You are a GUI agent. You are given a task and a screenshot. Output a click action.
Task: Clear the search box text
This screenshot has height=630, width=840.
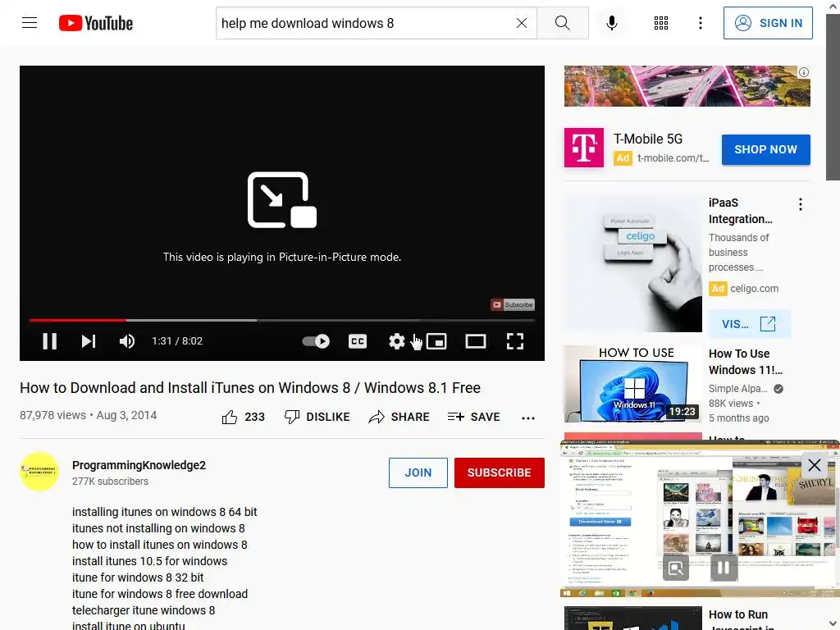point(521,23)
